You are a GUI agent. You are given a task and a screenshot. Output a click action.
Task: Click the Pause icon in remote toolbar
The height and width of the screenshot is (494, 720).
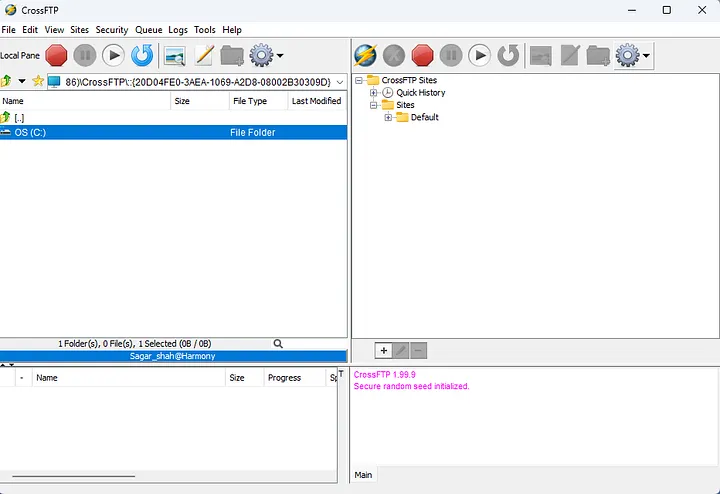[x=451, y=56]
